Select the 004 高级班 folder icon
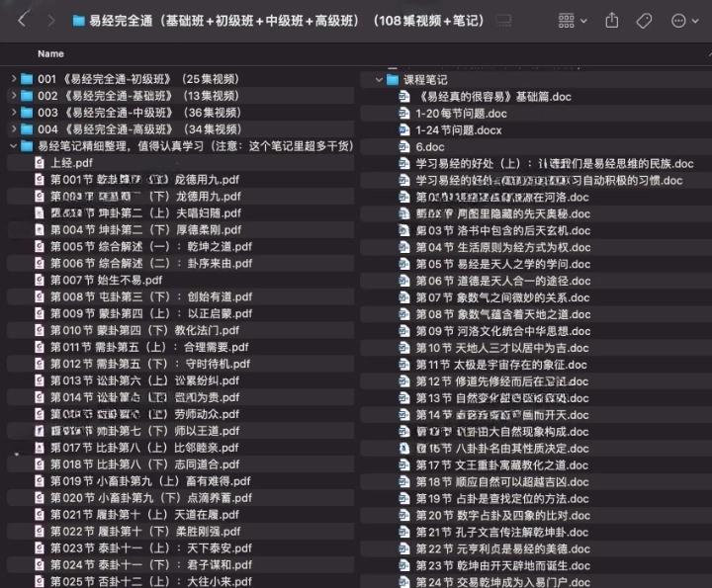Screen dimensions: 712x588 point(27,129)
